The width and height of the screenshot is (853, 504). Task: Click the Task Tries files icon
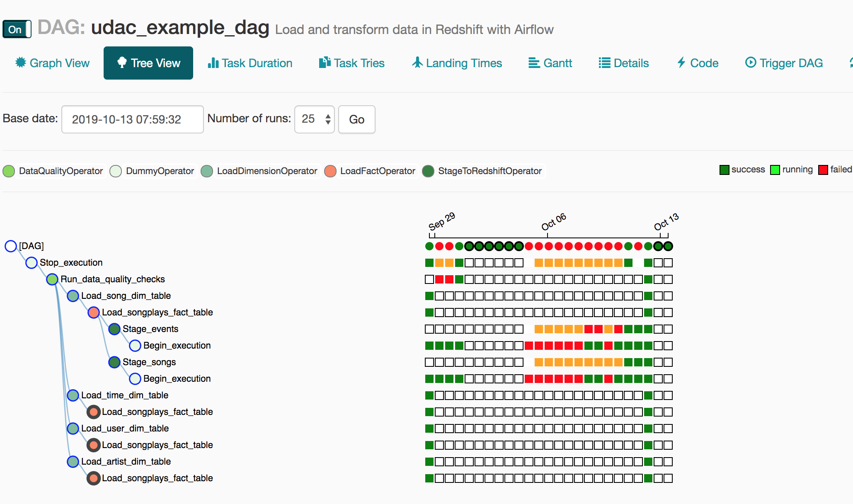pos(325,63)
